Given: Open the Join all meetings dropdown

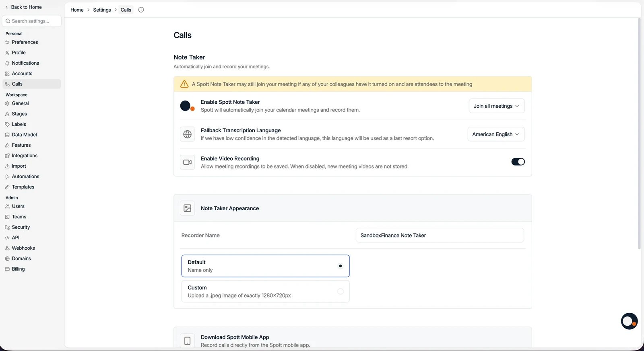Looking at the screenshot, I should 497,106.
